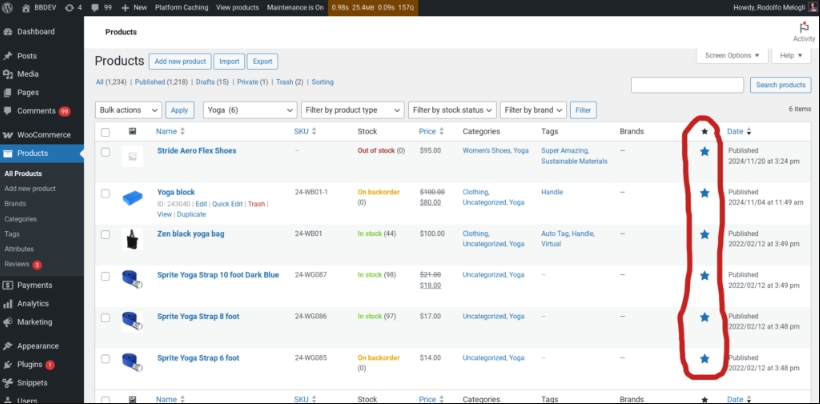This screenshot has height=404, width=820.
Task: Open the Activity panel flag icon
Action: [x=804, y=28]
